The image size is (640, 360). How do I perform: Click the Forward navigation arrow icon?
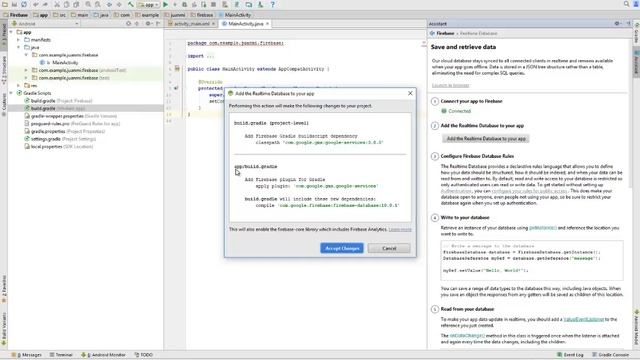tap(119, 4)
